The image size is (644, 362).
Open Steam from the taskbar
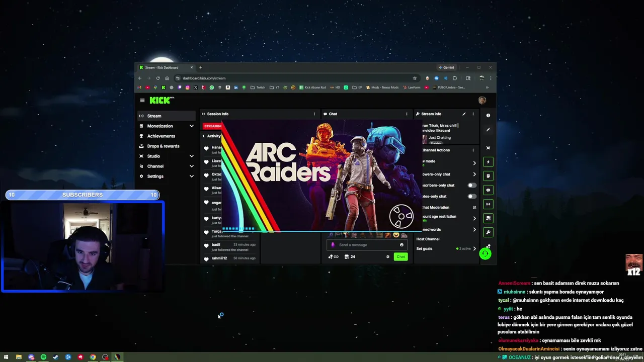pyautogui.click(x=55, y=357)
